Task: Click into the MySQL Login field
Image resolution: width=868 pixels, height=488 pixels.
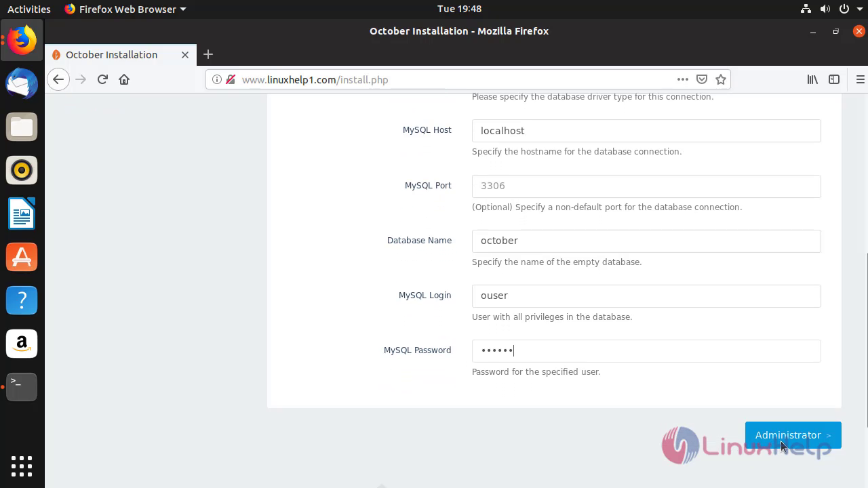Action: pyautogui.click(x=646, y=296)
